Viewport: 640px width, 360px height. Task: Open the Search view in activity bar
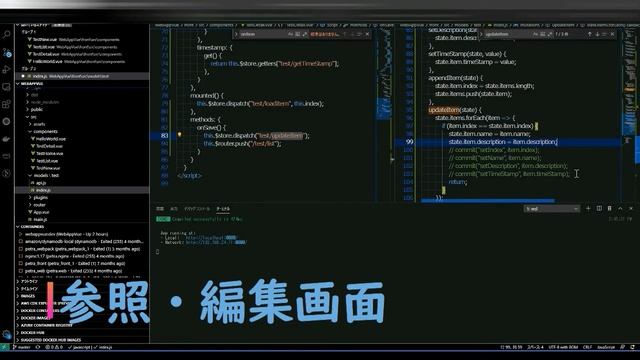(7, 34)
